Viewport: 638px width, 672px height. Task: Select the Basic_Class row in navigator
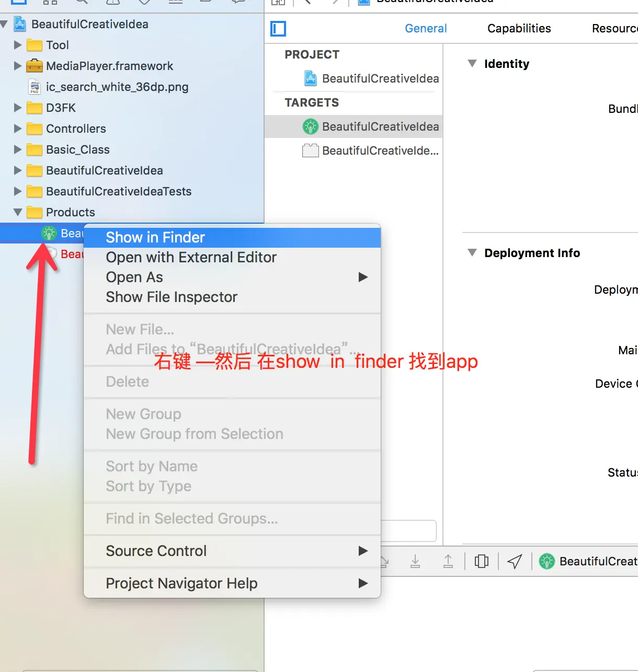[x=132, y=149]
